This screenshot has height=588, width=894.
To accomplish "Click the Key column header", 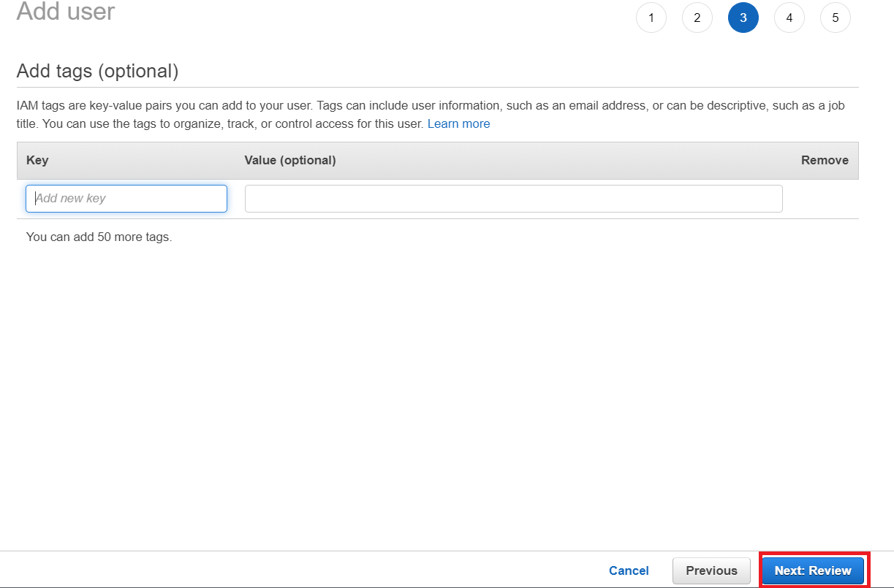I will (x=37, y=161).
